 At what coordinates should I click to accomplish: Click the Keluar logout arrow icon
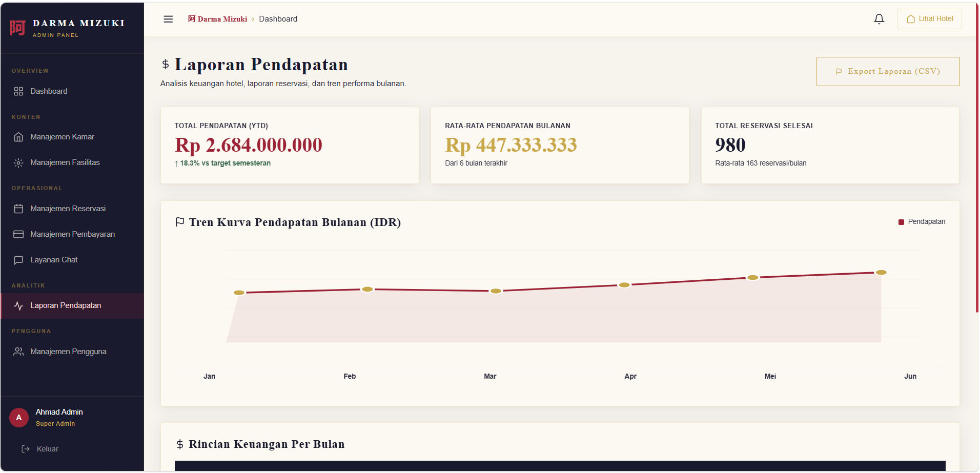click(26, 449)
